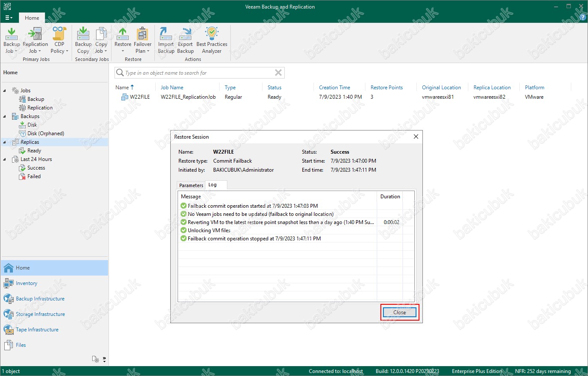Open the Replication Job ribbon button
The height and width of the screenshot is (376, 588).
click(x=35, y=40)
